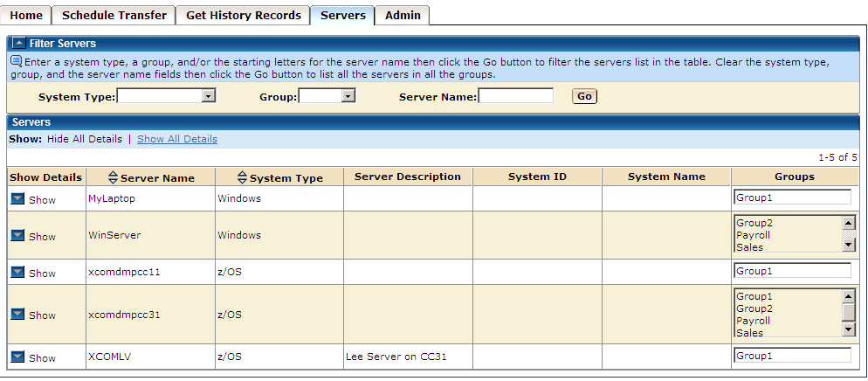Click Show Details arrow icon for MyLaptop

pos(18,199)
